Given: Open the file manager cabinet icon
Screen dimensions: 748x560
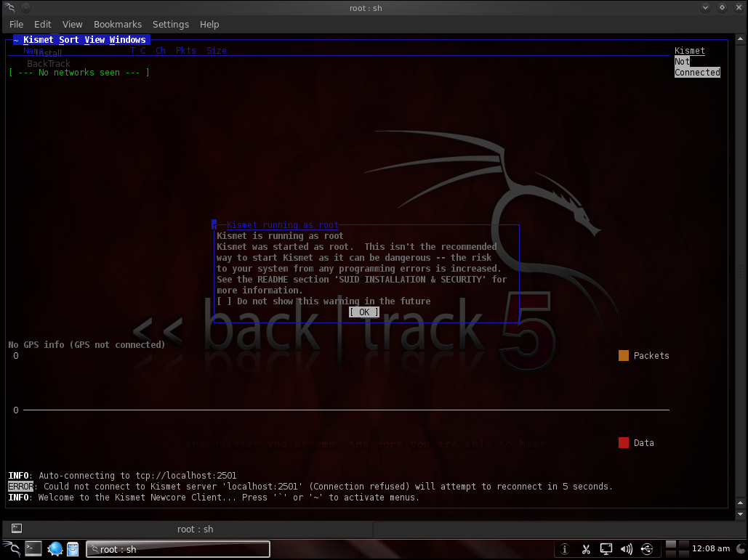Looking at the screenshot, I should 73,549.
